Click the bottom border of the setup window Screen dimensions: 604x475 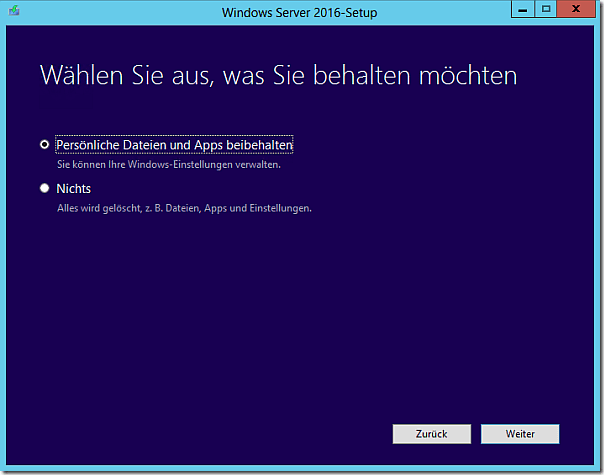coord(300,470)
